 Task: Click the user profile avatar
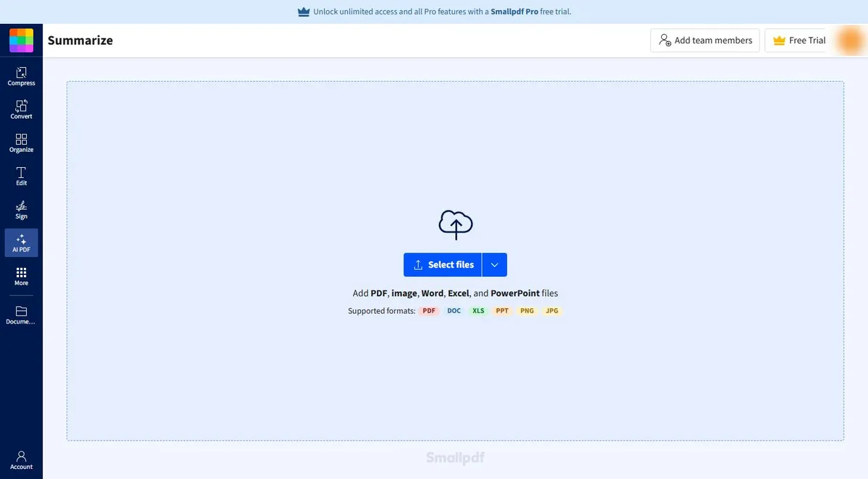849,41
